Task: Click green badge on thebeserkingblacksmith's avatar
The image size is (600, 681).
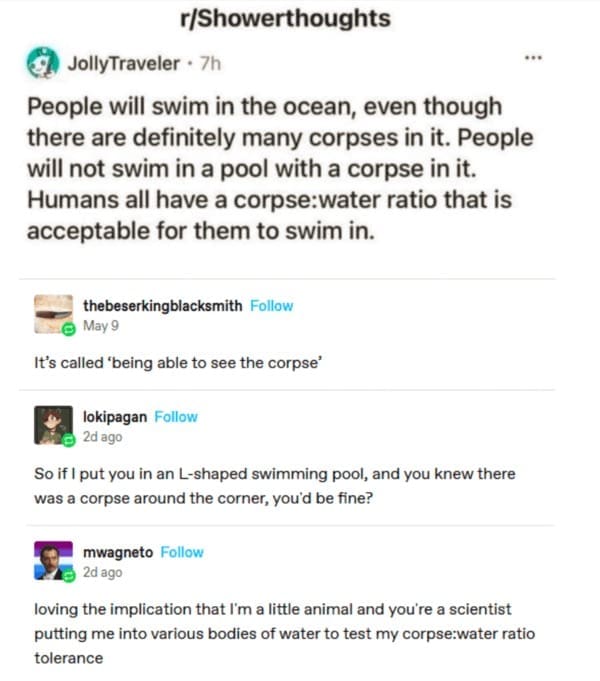Action: [68, 330]
